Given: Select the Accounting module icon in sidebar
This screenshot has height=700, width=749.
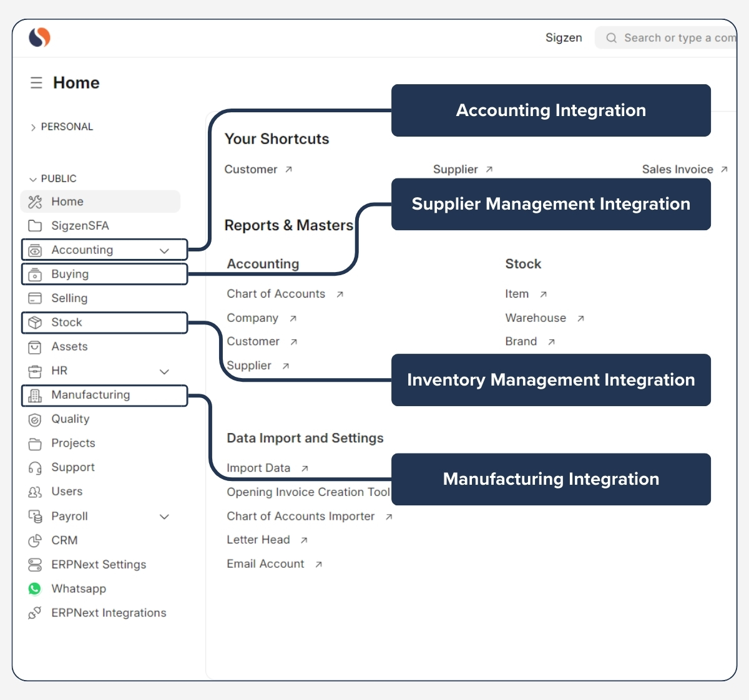Looking at the screenshot, I should [36, 250].
